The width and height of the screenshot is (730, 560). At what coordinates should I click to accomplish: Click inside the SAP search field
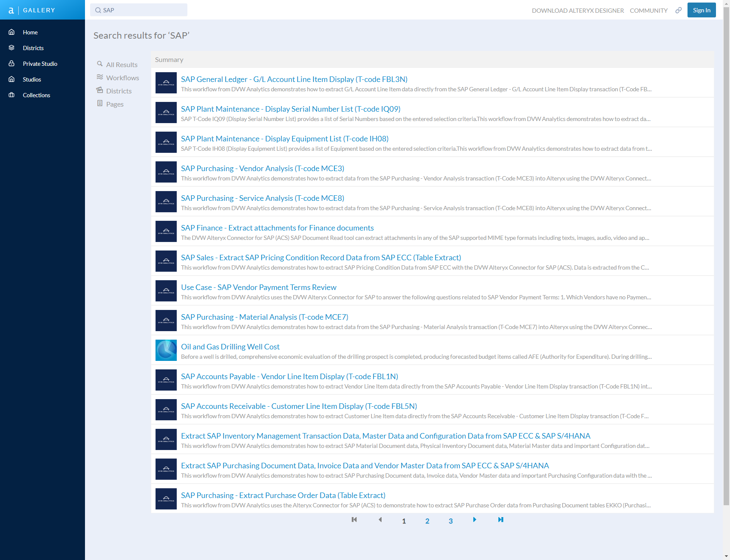point(139,10)
